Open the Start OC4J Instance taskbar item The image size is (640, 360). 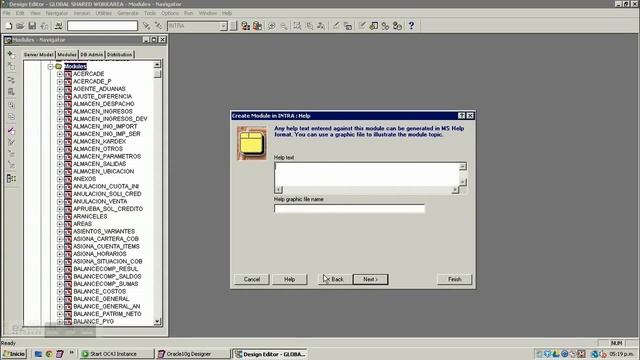tap(117, 354)
